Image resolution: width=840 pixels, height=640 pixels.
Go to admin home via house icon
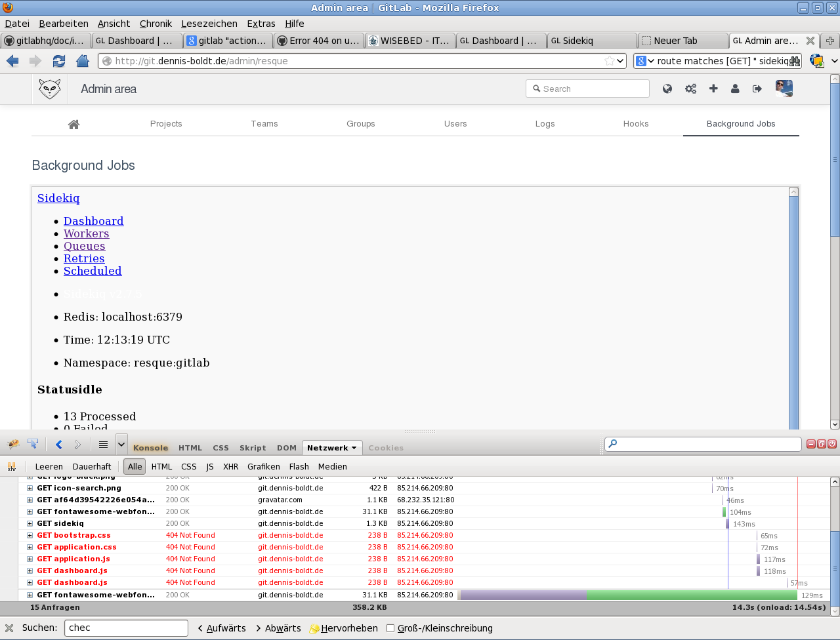[x=73, y=124]
